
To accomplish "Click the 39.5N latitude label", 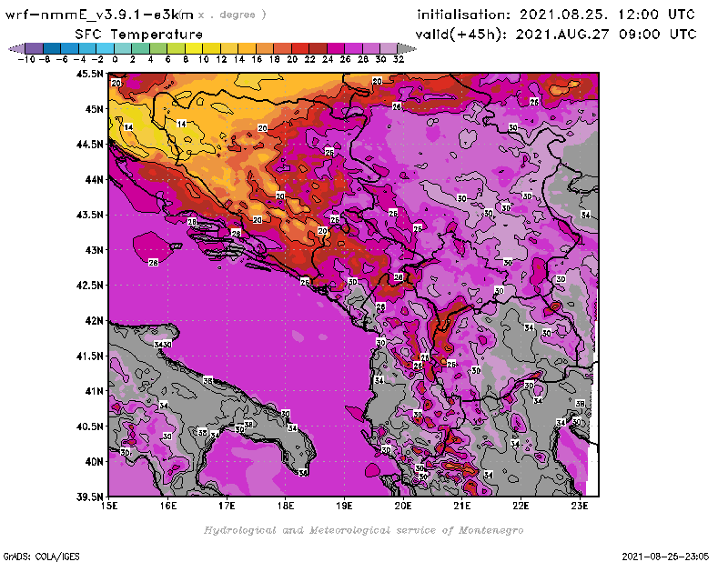I will click(x=89, y=497).
